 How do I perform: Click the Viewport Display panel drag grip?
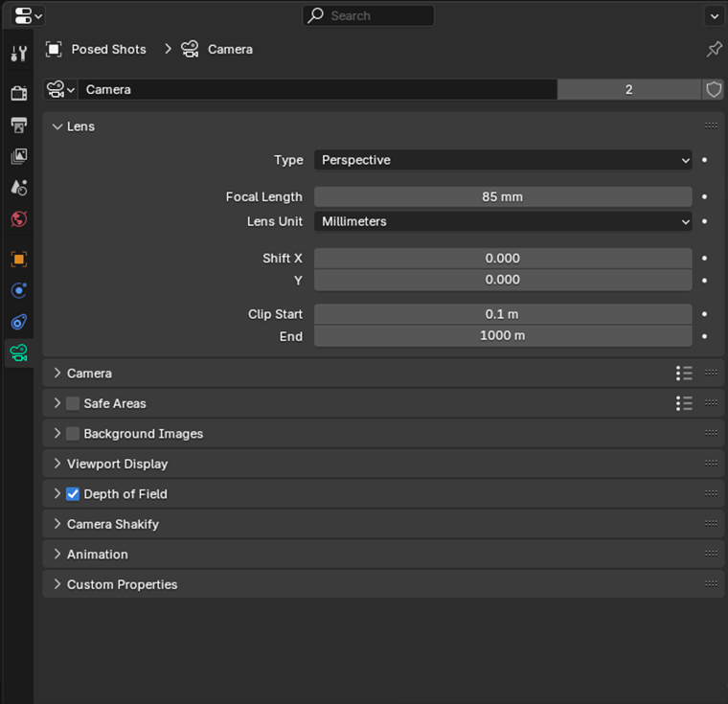pyautogui.click(x=711, y=463)
